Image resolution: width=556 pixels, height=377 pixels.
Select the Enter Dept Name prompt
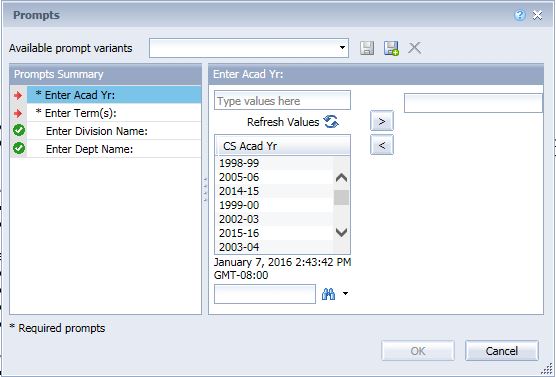click(x=114, y=149)
